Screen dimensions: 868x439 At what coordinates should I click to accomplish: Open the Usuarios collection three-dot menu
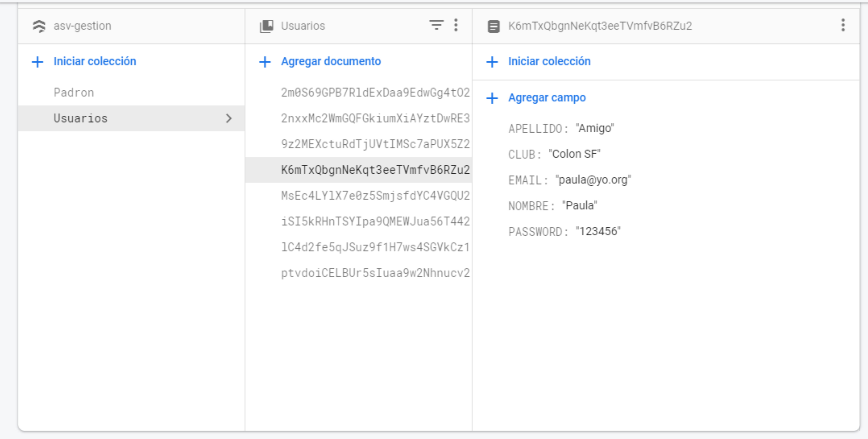click(456, 25)
